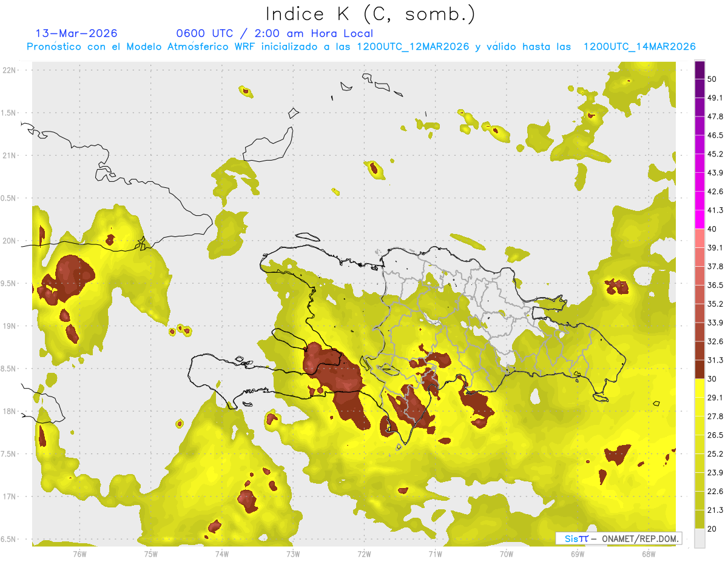728x562 pixels.
Task: Click the "72W" longitude label
Action: (x=364, y=554)
